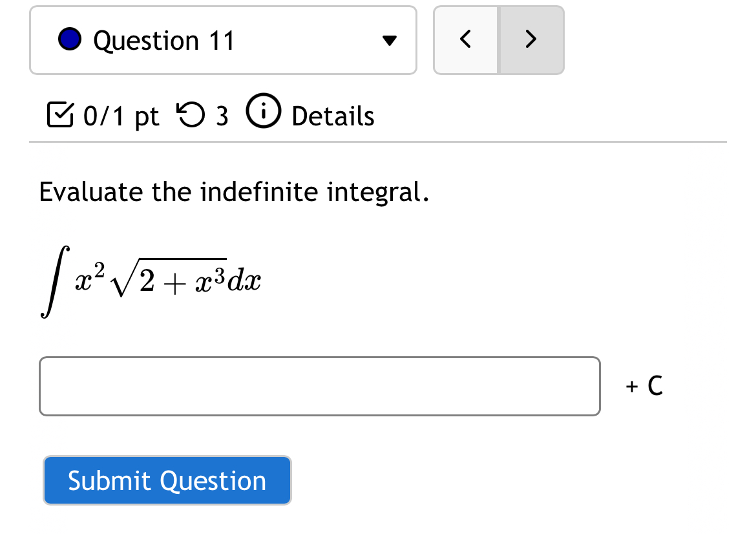Click the checkmark inside the score box icon

(61, 115)
